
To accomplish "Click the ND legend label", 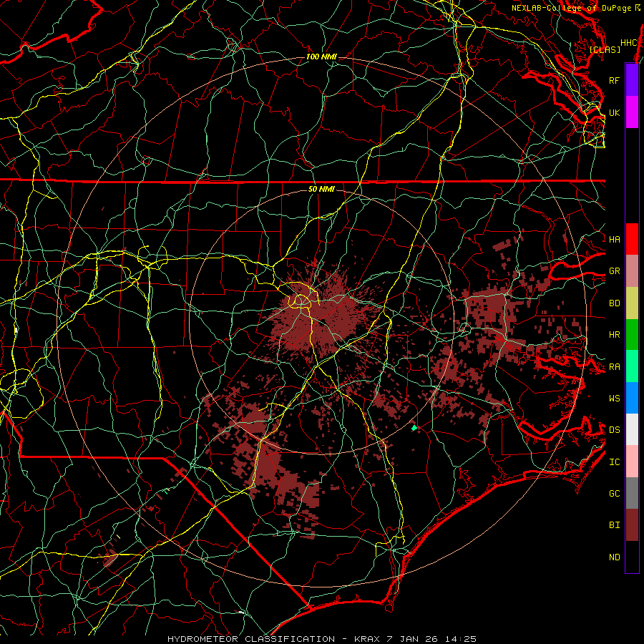I will pos(614,557).
